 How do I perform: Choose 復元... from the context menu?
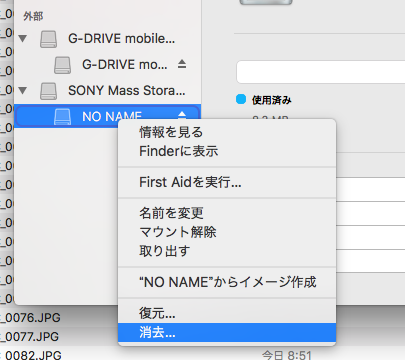pyautogui.click(x=227, y=313)
